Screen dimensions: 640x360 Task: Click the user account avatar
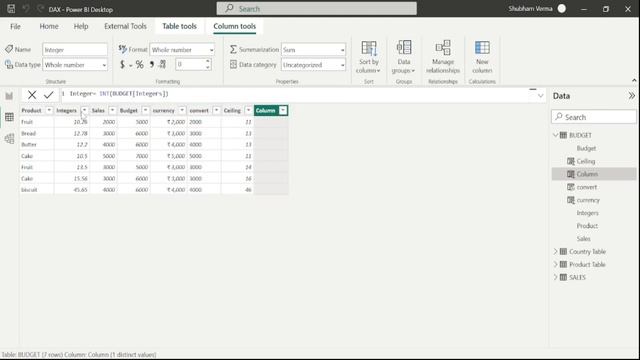click(x=562, y=9)
